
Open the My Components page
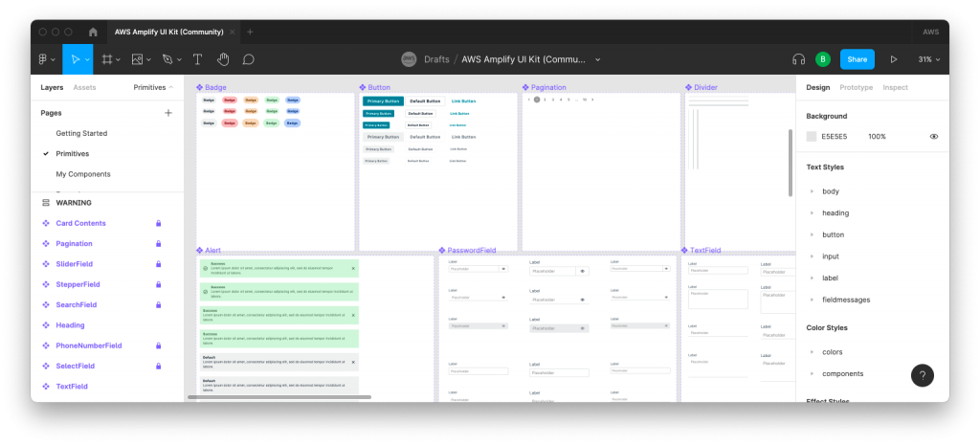pyautogui.click(x=83, y=174)
